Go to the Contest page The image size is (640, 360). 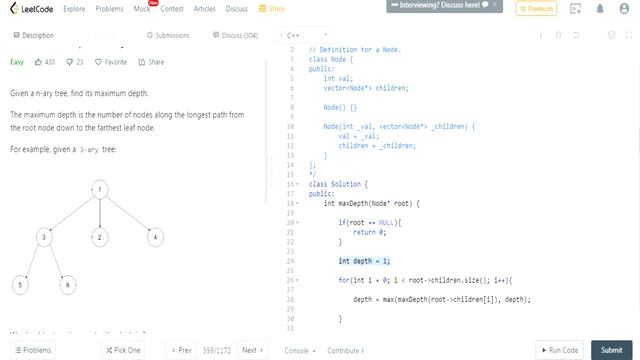click(172, 9)
